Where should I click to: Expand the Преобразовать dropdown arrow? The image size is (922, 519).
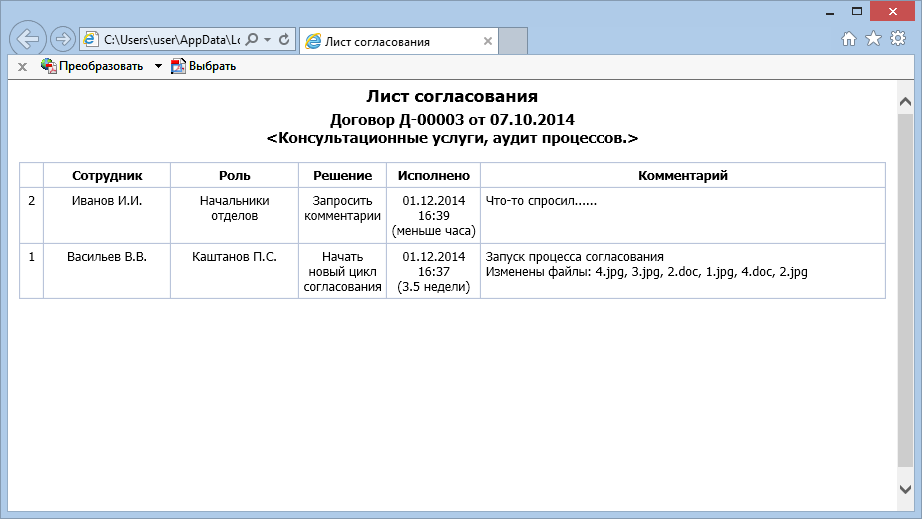[158, 67]
